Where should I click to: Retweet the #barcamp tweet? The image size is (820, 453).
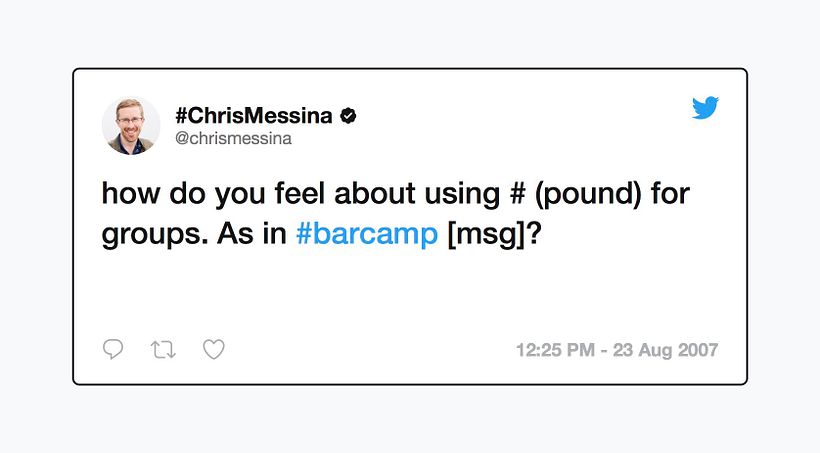point(162,349)
